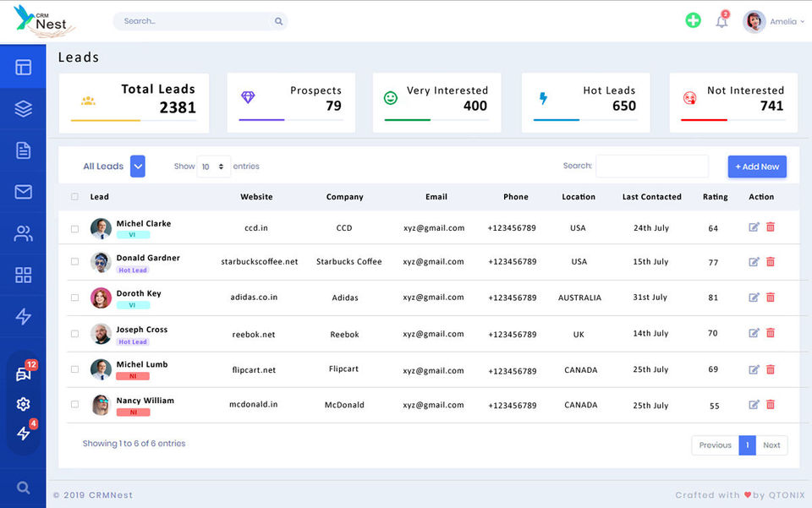The height and width of the screenshot is (508, 812).
Task: Check the Nancy William row checkbox
Action: pos(74,405)
